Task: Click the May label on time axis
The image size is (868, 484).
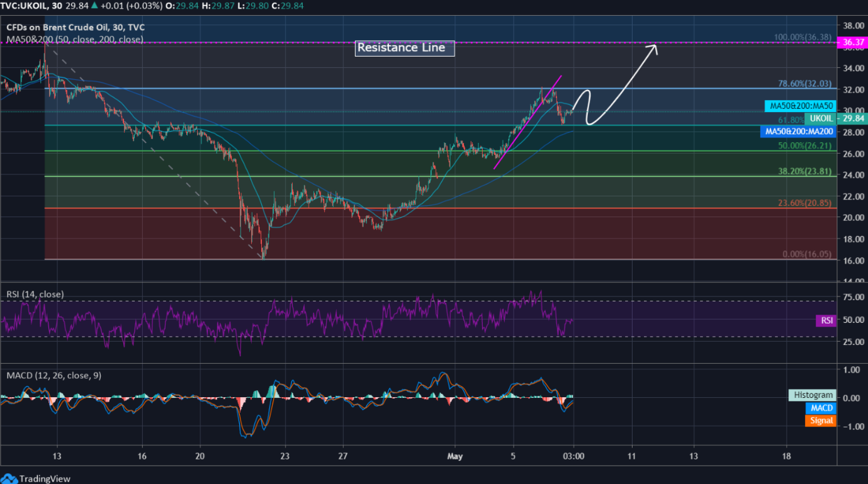Action: pyautogui.click(x=454, y=456)
